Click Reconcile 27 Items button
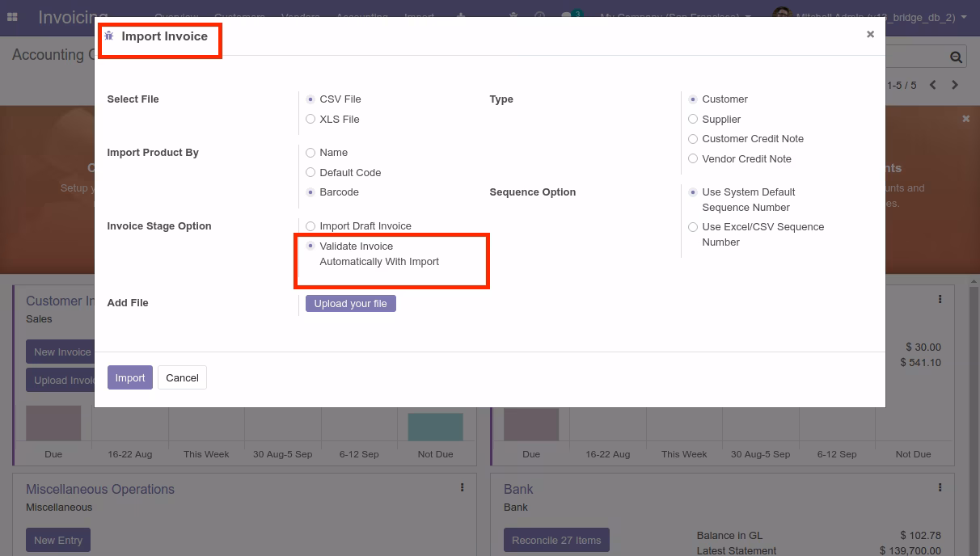This screenshot has height=556, width=980. (x=556, y=540)
